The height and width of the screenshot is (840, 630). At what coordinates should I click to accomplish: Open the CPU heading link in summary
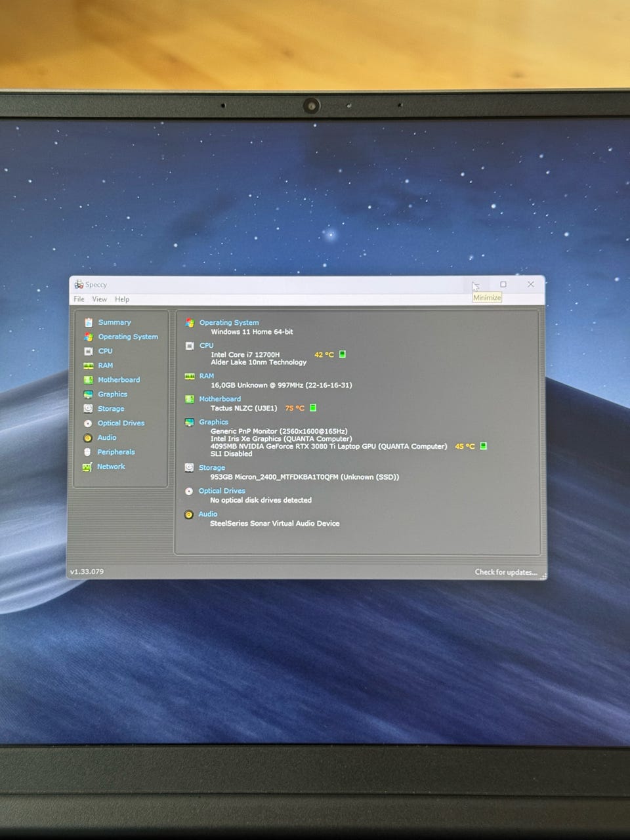(x=207, y=346)
